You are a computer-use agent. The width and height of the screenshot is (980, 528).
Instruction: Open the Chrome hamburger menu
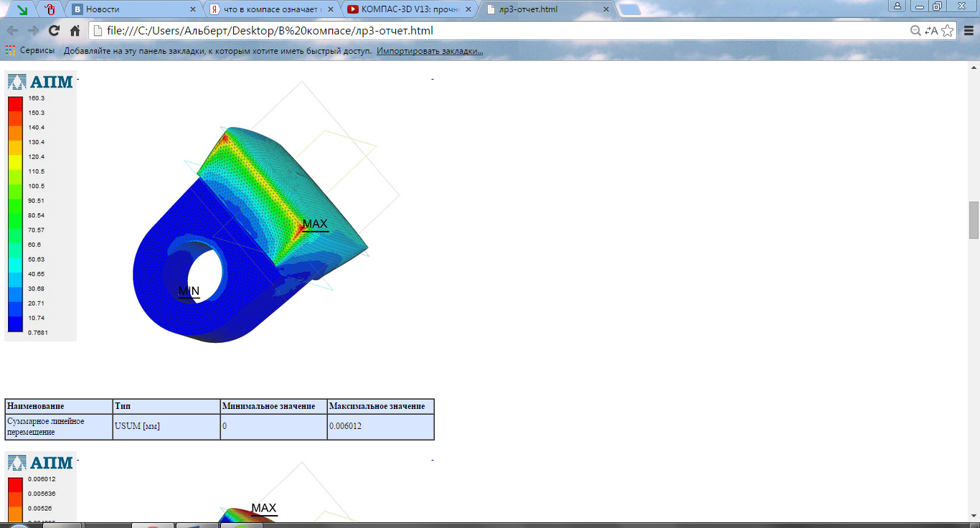tap(969, 31)
